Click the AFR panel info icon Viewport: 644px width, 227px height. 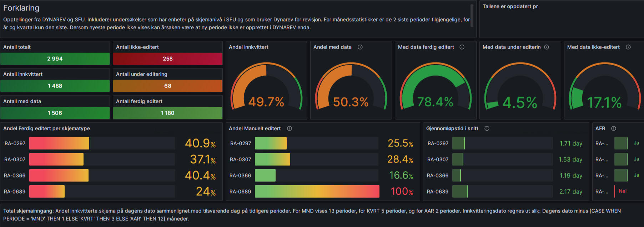tap(614, 128)
